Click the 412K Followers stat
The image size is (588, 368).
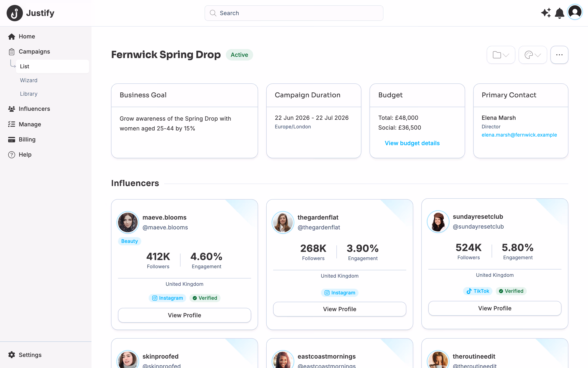tap(158, 260)
